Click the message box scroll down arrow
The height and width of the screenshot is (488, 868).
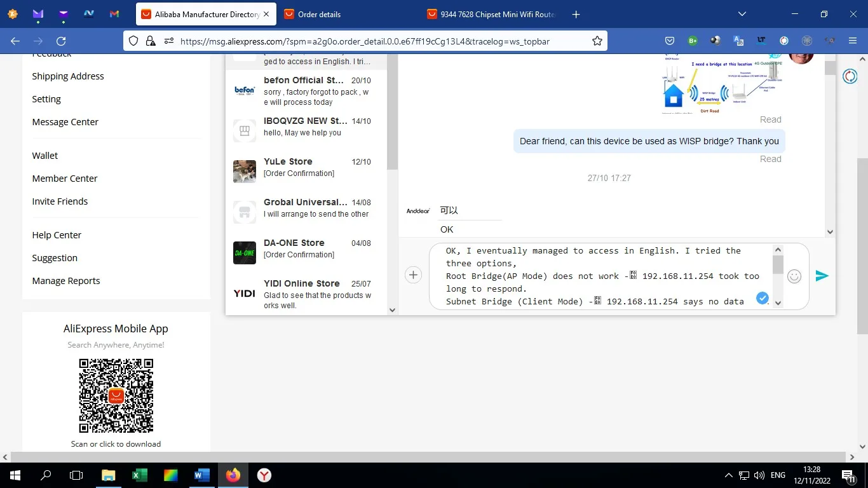(x=778, y=302)
